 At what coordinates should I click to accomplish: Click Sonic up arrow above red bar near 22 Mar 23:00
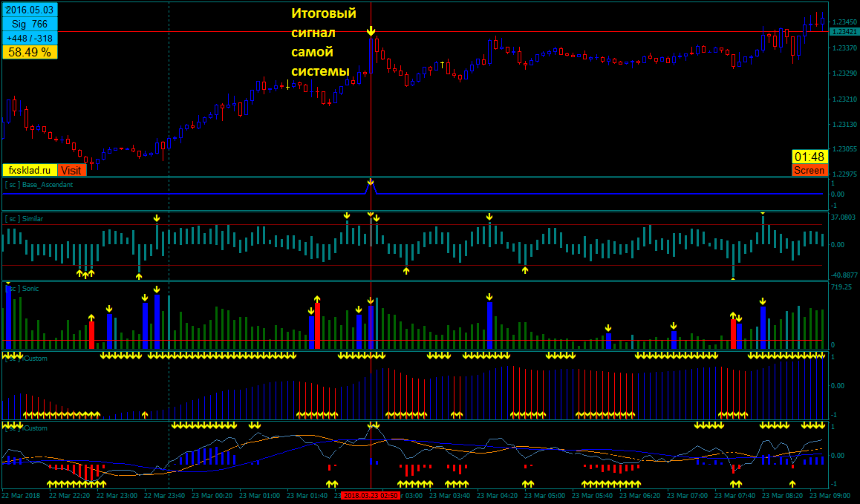point(91,318)
